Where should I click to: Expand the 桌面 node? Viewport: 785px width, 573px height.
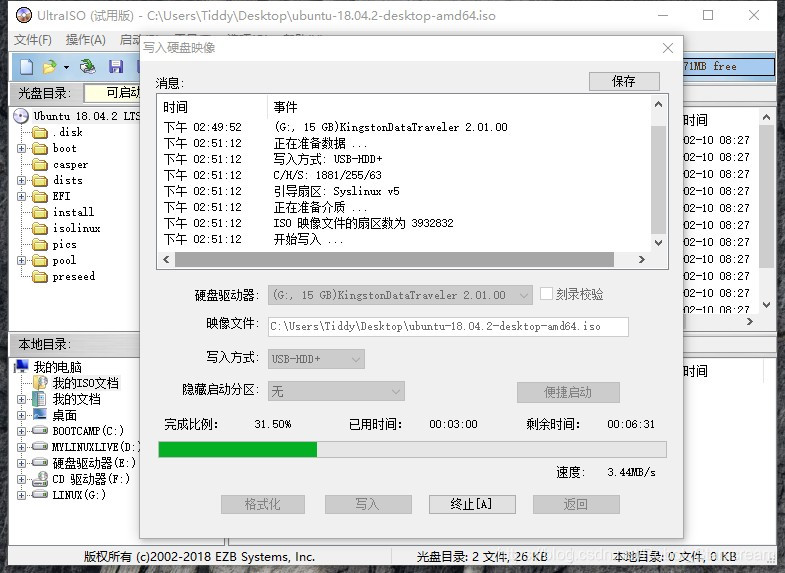pos(21,415)
